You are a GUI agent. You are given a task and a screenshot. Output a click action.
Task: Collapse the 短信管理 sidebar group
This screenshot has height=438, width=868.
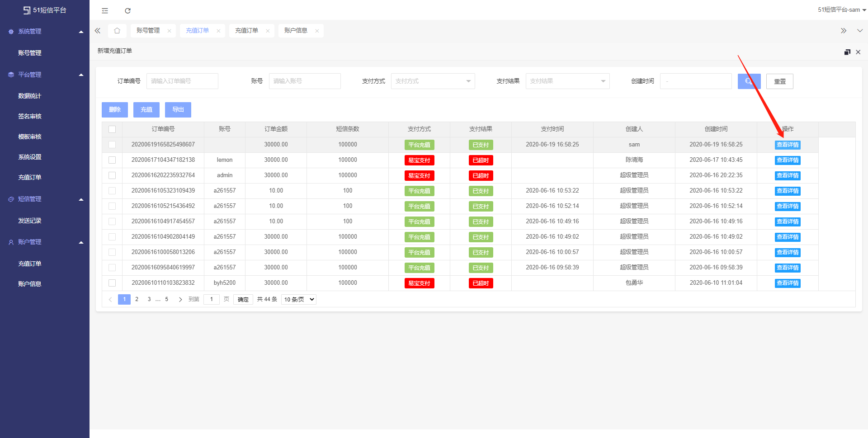click(x=81, y=199)
